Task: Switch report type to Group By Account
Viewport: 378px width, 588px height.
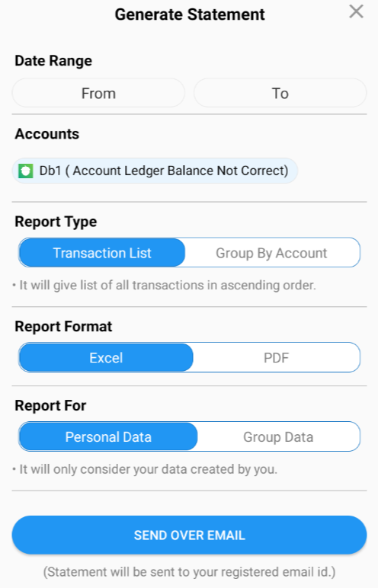Action: 271,253
